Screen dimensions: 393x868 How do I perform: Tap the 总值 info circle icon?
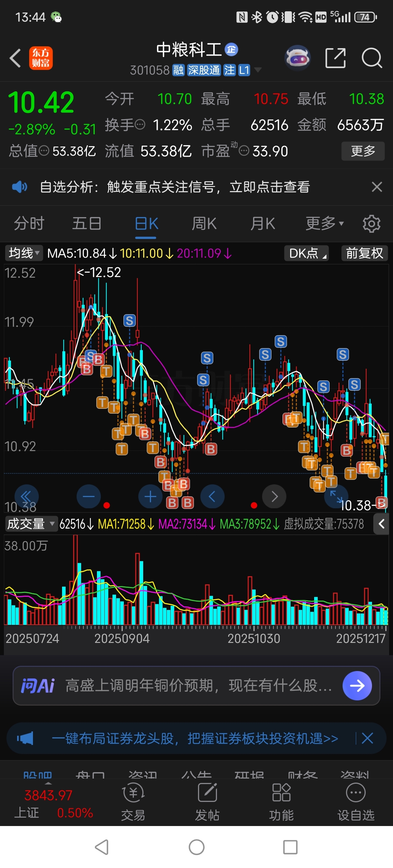point(44,150)
